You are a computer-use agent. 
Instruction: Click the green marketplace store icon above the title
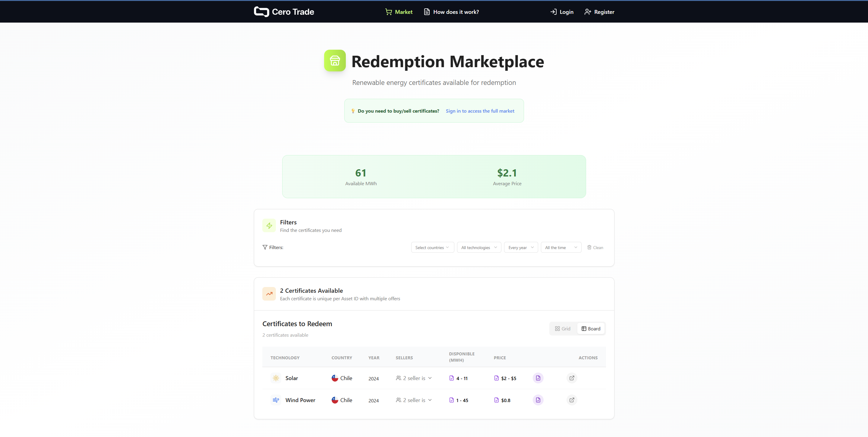coord(335,61)
